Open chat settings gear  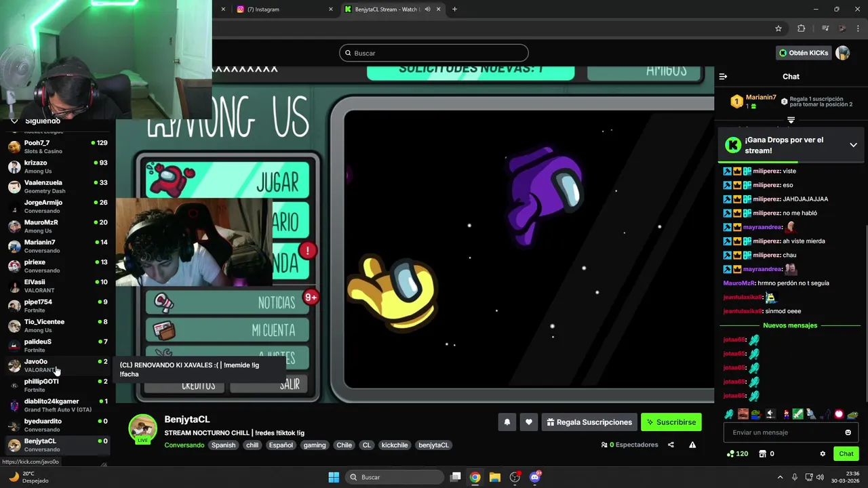pyautogui.click(x=823, y=453)
